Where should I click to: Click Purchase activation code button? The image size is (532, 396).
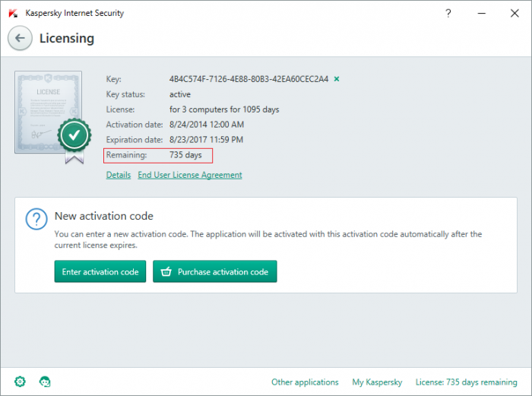215,271
